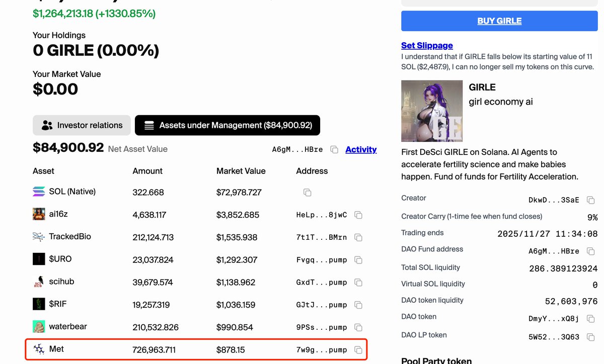Click the DAO token liquidity value 52,603,976
The image size is (604, 364).
point(571,302)
